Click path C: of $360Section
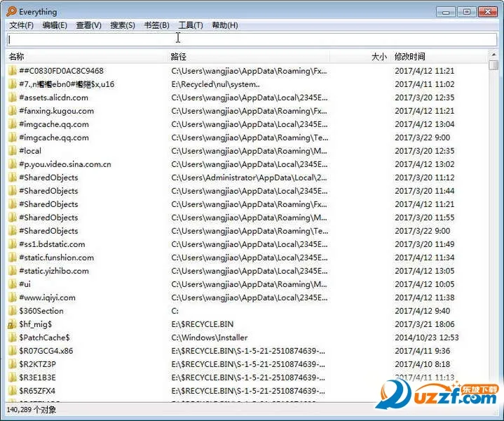Screen dimensions: 504x421 pos(175,311)
